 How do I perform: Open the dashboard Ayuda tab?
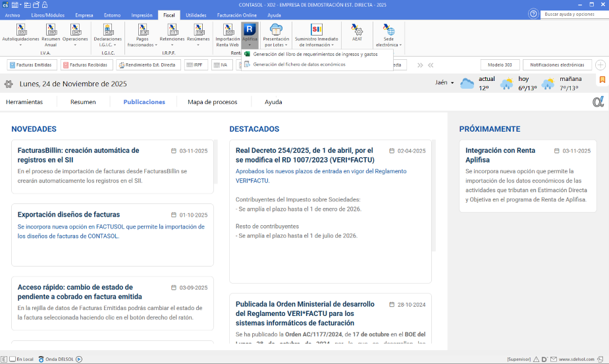[273, 102]
